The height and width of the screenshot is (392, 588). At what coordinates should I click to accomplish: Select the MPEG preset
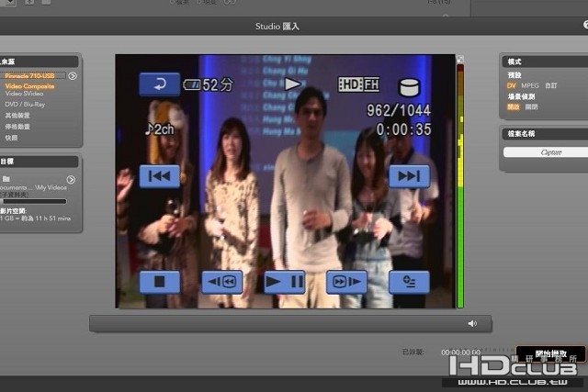[x=530, y=85]
